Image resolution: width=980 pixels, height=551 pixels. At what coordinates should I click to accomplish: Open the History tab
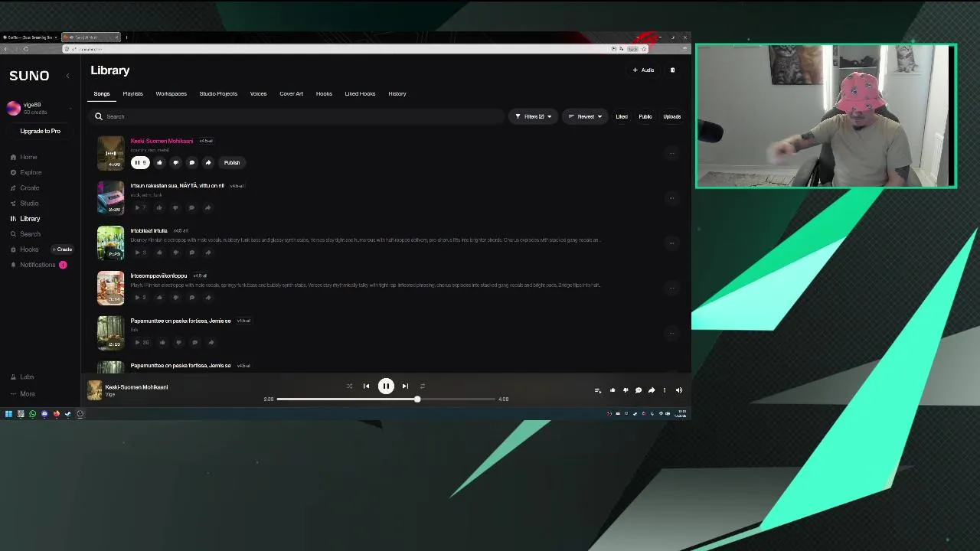tap(397, 93)
